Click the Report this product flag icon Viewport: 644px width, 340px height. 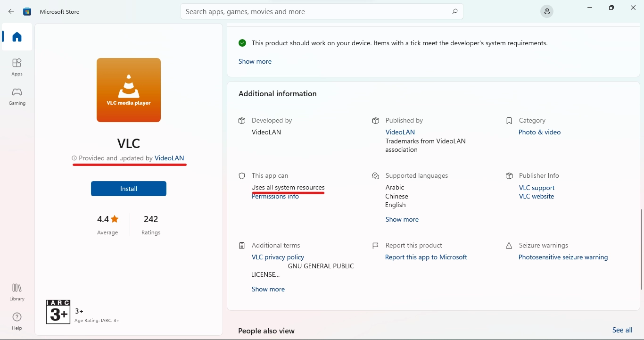point(376,246)
